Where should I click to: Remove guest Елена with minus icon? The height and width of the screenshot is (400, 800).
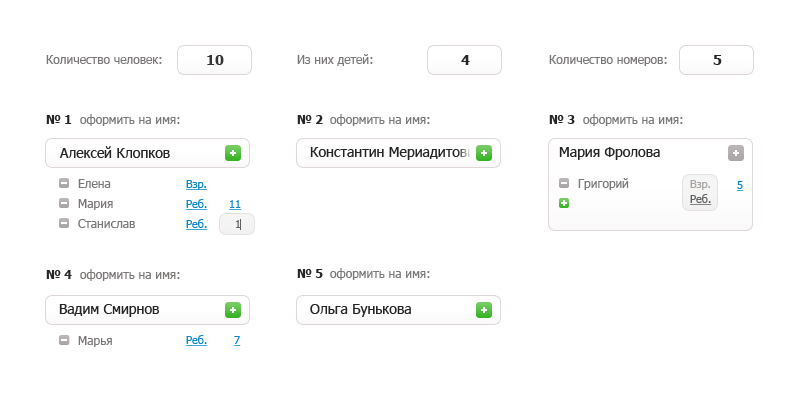[x=64, y=184]
